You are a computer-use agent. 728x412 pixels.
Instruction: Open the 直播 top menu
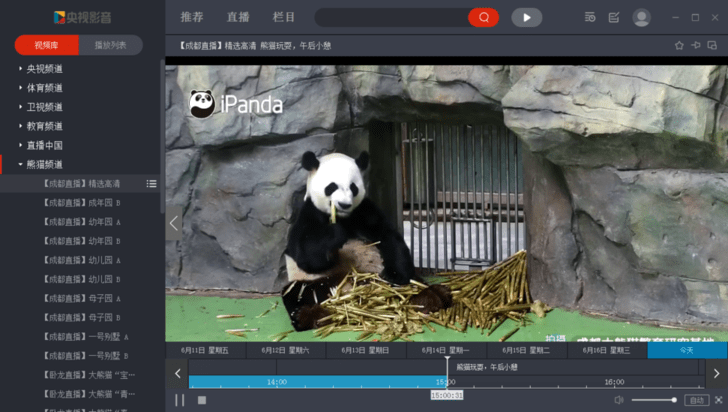(238, 17)
